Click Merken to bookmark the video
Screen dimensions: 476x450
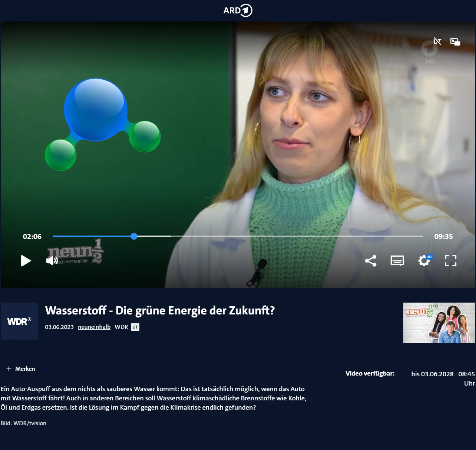pos(25,369)
